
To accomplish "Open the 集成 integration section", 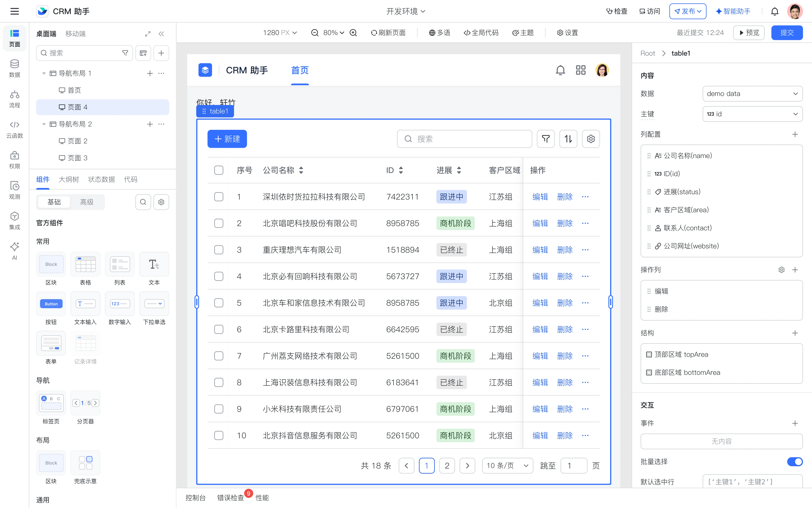I will tap(14, 221).
